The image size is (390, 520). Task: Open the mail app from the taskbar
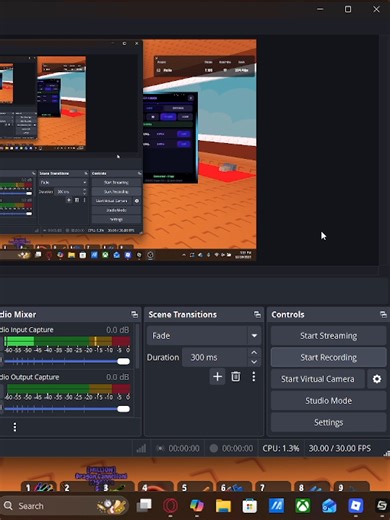[x=329, y=506]
